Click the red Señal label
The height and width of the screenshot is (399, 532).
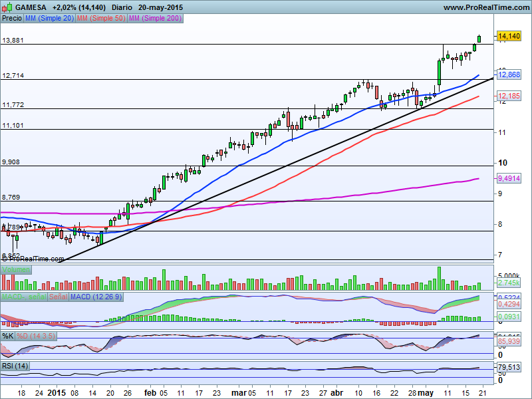59,296
